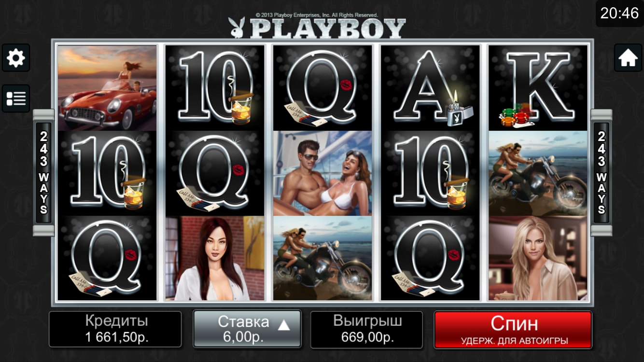Expand bet options with Ставка arrow

tap(284, 325)
